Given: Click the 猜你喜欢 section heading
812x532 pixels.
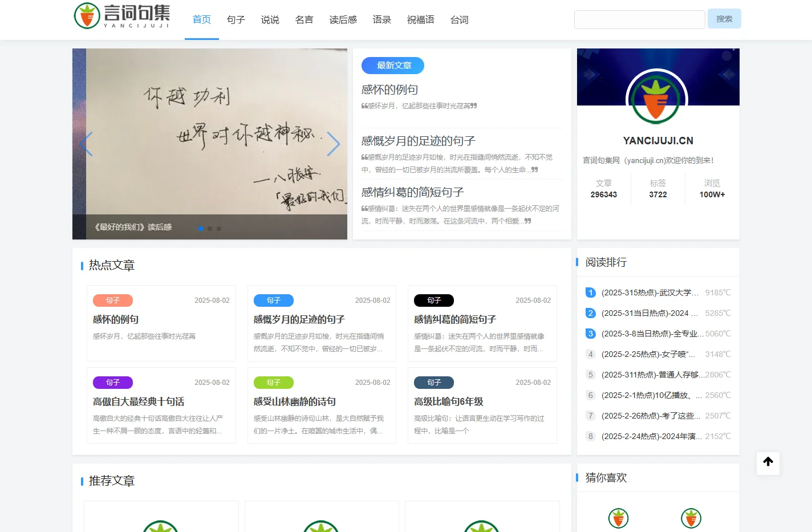Looking at the screenshot, I should click(606, 478).
